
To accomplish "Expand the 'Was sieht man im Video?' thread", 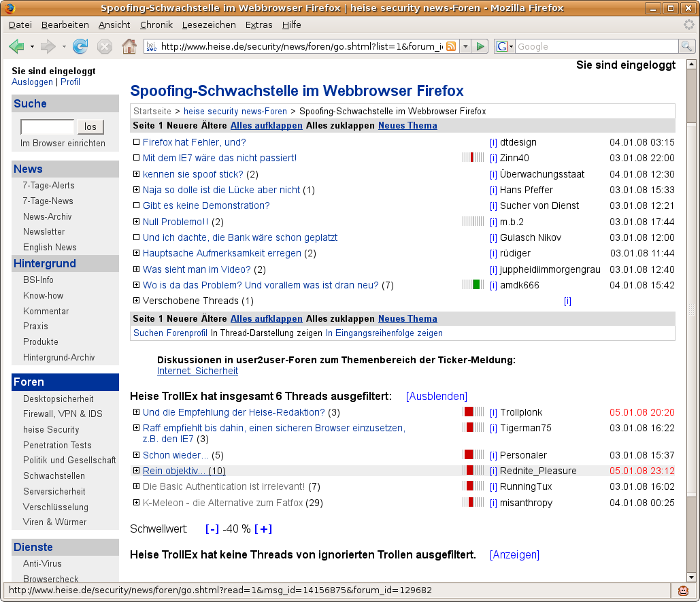I will pyautogui.click(x=137, y=269).
